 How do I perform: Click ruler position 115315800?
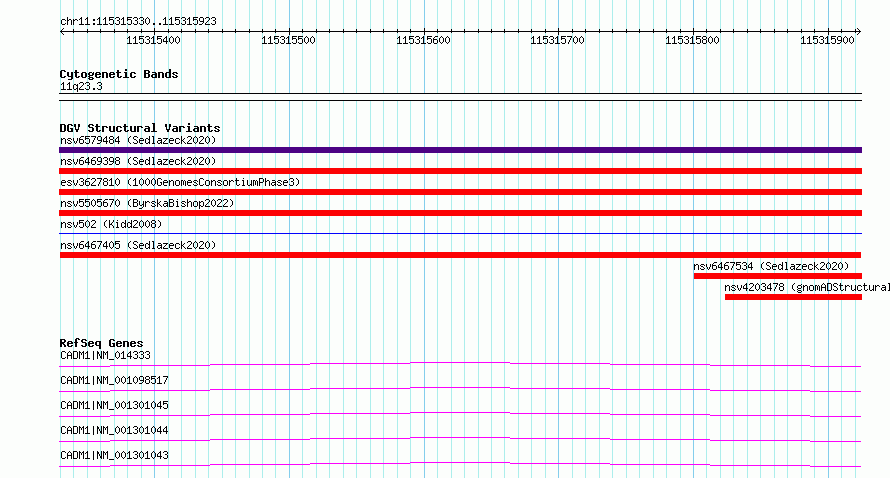coord(692,40)
